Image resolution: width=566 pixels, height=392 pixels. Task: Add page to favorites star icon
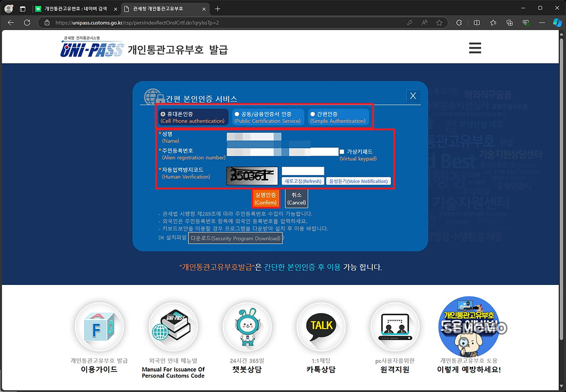[439, 22]
